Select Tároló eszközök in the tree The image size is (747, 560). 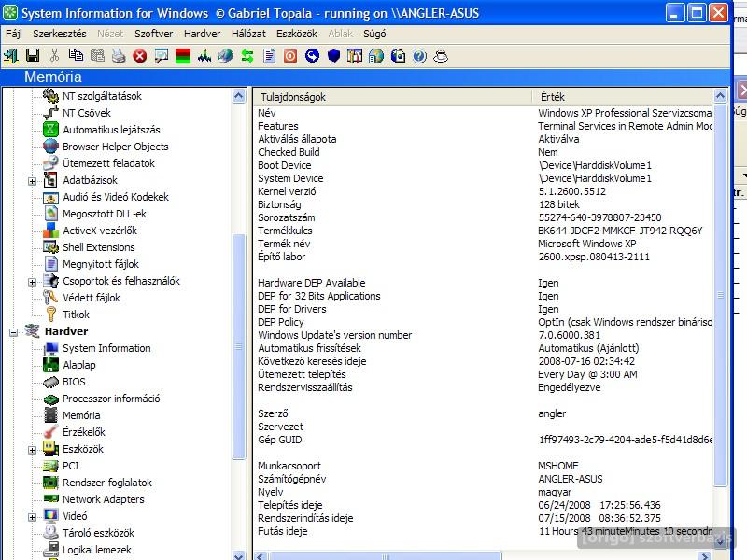pyautogui.click(x=98, y=533)
